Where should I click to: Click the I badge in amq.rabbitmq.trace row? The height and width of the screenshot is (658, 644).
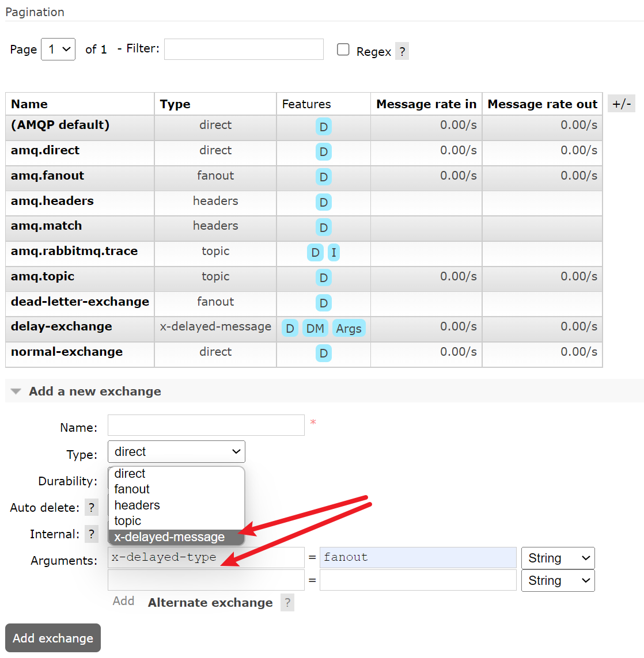(x=334, y=253)
